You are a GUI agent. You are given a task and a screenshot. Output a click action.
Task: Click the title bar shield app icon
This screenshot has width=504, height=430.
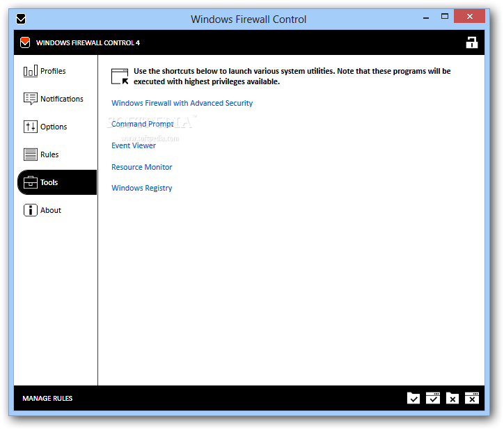coord(21,19)
